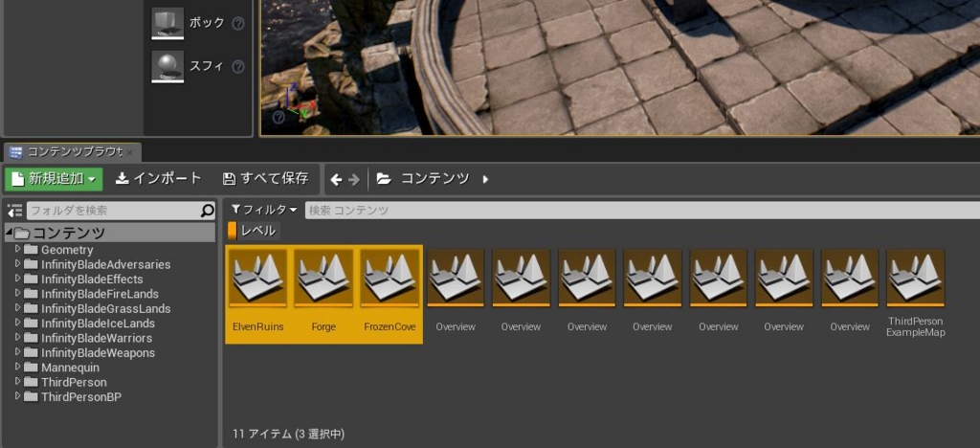
Task: Select the ThirdPersonBP folder
Action: (81, 396)
